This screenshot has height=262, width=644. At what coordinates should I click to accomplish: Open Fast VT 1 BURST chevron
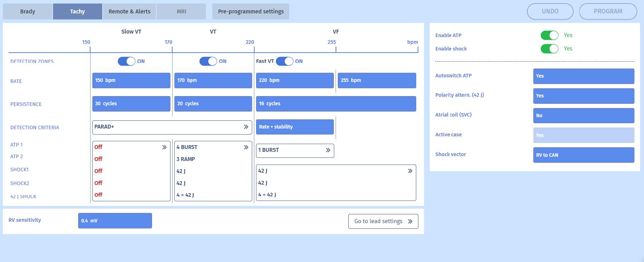click(x=328, y=150)
